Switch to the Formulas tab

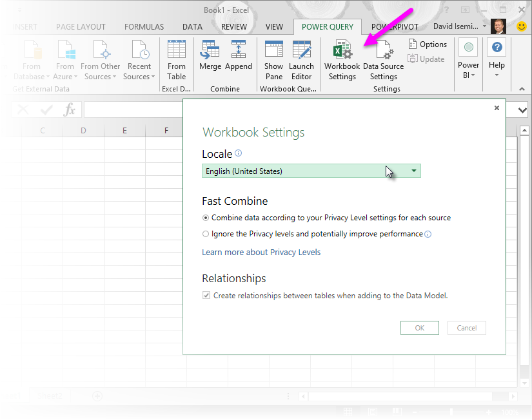(x=144, y=27)
